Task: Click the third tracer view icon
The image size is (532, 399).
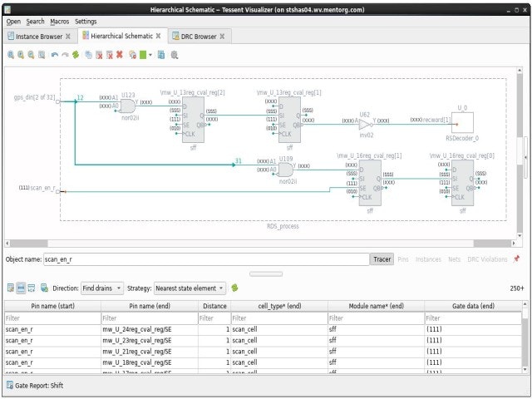Action: click(x=32, y=288)
